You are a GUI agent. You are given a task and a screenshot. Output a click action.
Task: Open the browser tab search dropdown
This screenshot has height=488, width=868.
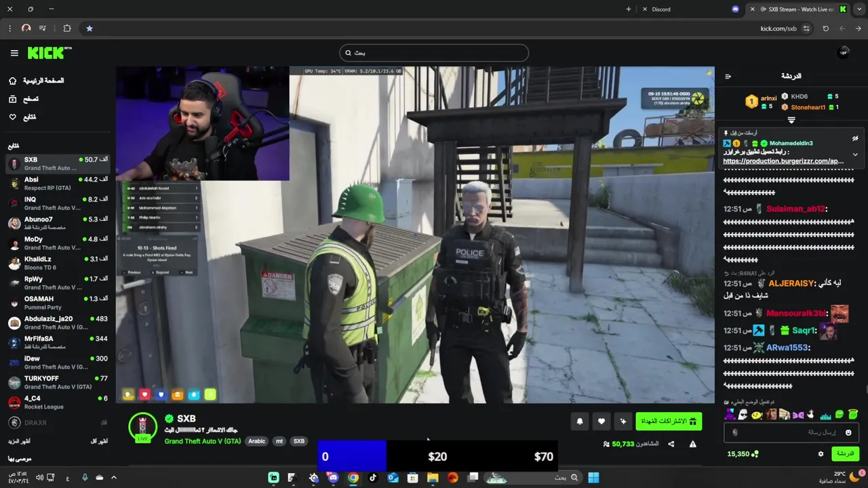pos(859,9)
